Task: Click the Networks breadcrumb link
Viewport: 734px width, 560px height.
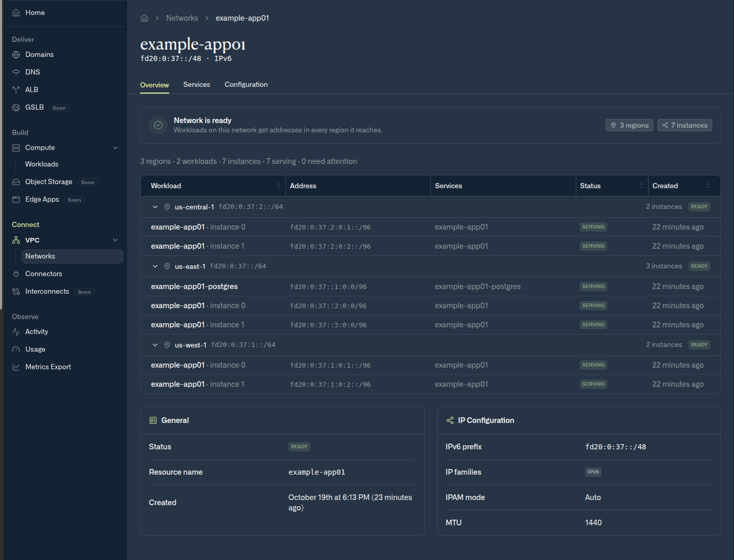Action: point(182,18)
